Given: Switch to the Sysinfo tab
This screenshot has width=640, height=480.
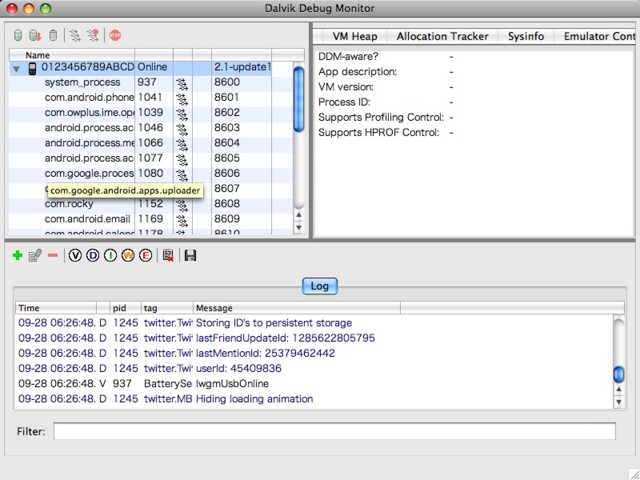Looking at the screenshot, I should tap(526, 36).
